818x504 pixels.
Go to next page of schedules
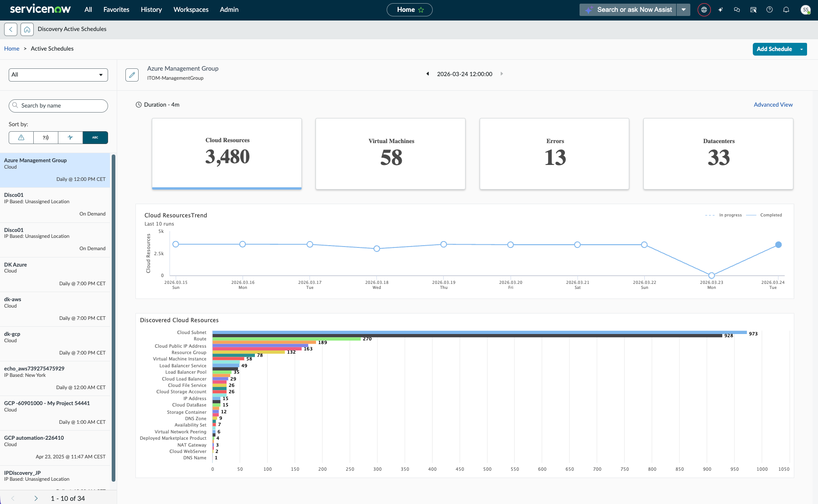tap(36, 499)
